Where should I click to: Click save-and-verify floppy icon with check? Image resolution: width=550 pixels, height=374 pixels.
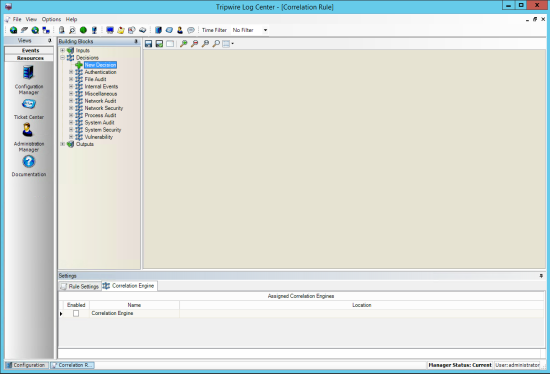159,44
